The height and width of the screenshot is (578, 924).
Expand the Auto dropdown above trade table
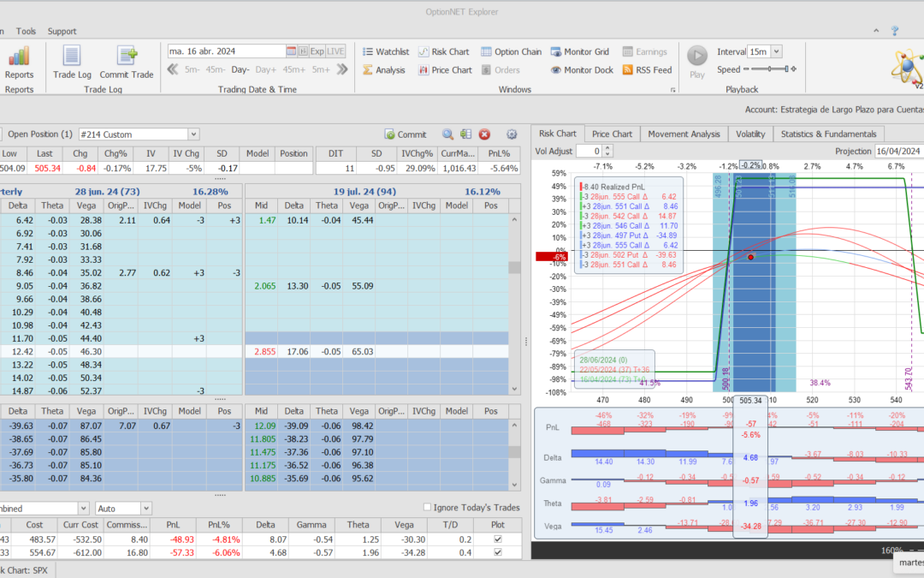point(145,508)
